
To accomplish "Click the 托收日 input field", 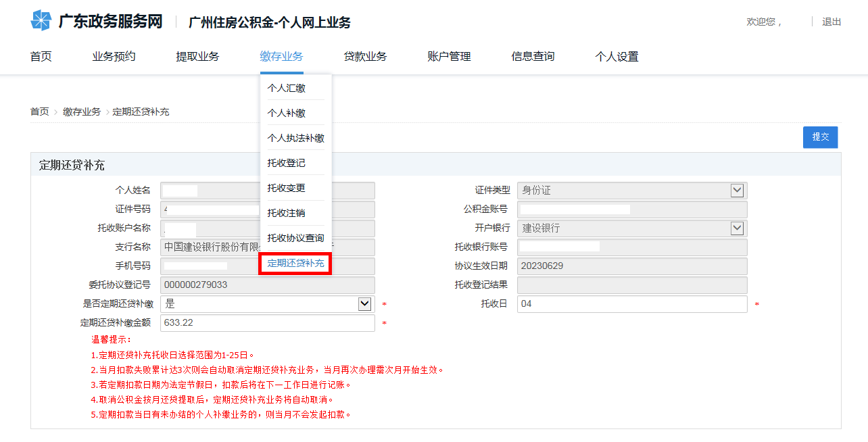I will pyautogui.click(x=631, y=304).
